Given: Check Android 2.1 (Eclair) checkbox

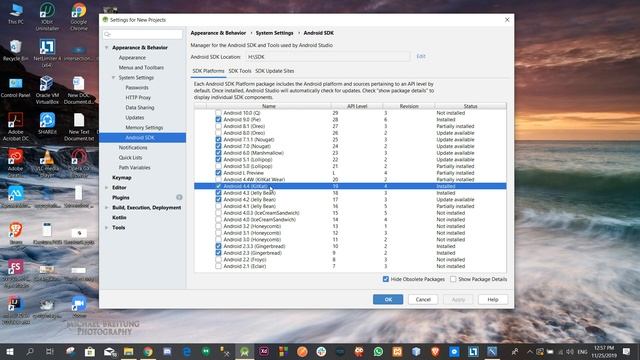Looking at the screenshot, I should pyautogui.click(x=218, y=266).
